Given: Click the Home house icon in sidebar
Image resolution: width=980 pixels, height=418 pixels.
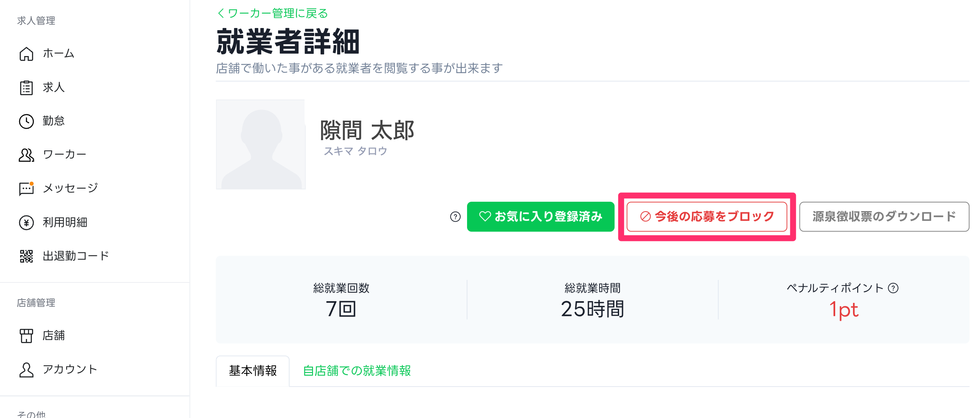Looking at the screenshot, I should click(x=26, y=54).
